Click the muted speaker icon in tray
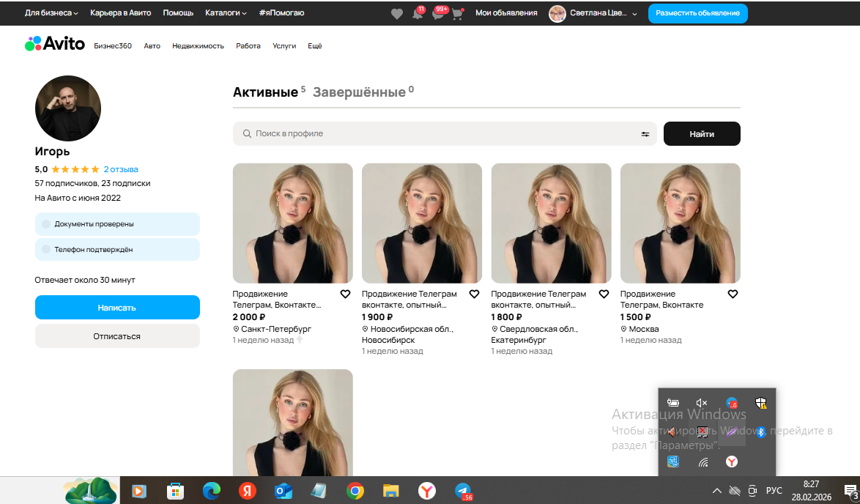This screenshot has width=860, height=504. click(701, 403)
